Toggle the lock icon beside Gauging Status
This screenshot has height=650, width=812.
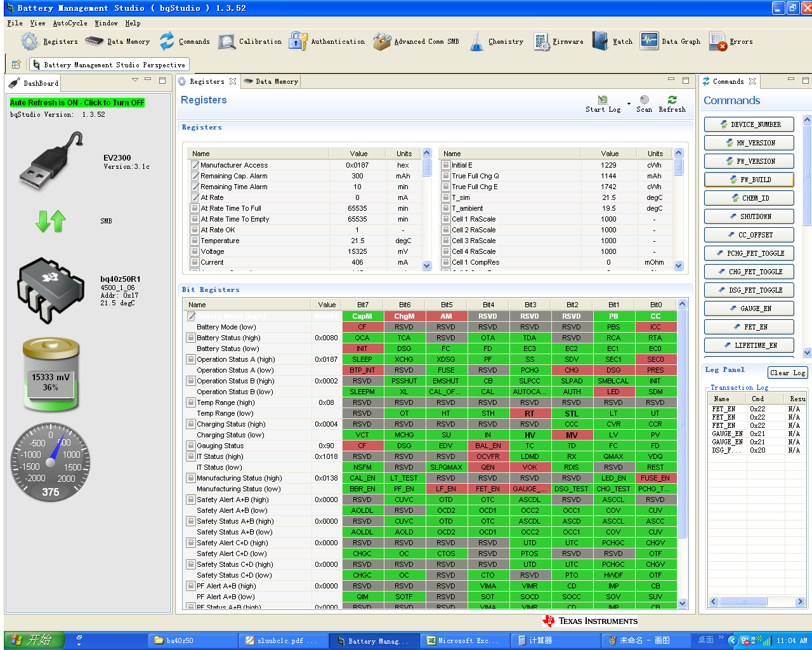(x=191, y=446)
